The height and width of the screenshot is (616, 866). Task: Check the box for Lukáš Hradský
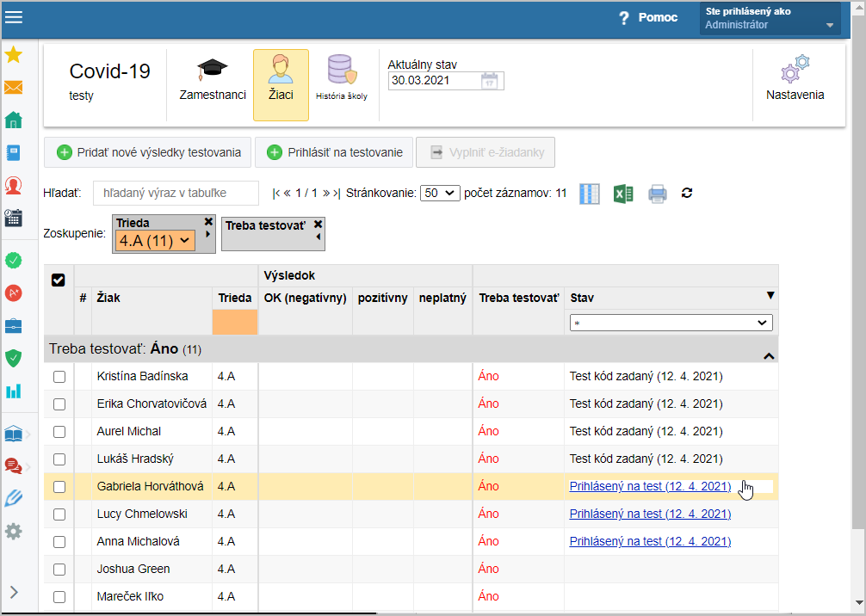59,459
